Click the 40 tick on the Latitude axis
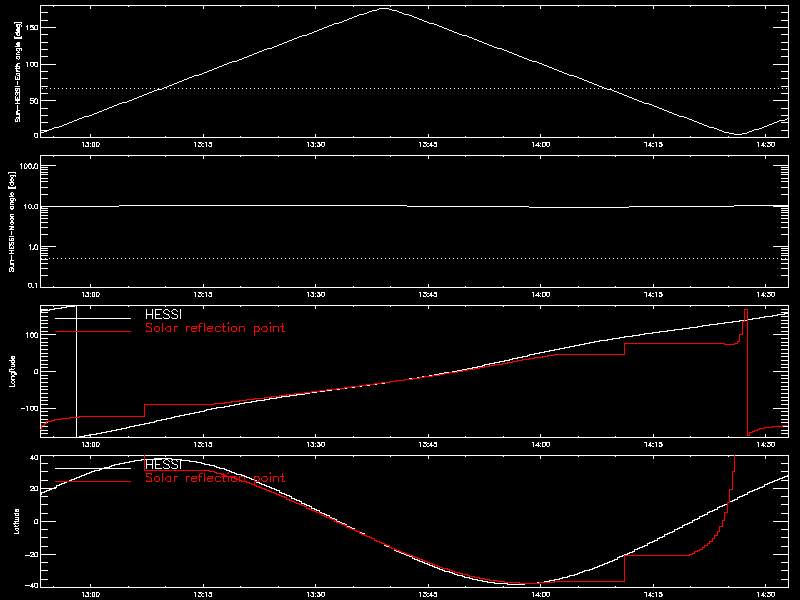 point(34,458)
